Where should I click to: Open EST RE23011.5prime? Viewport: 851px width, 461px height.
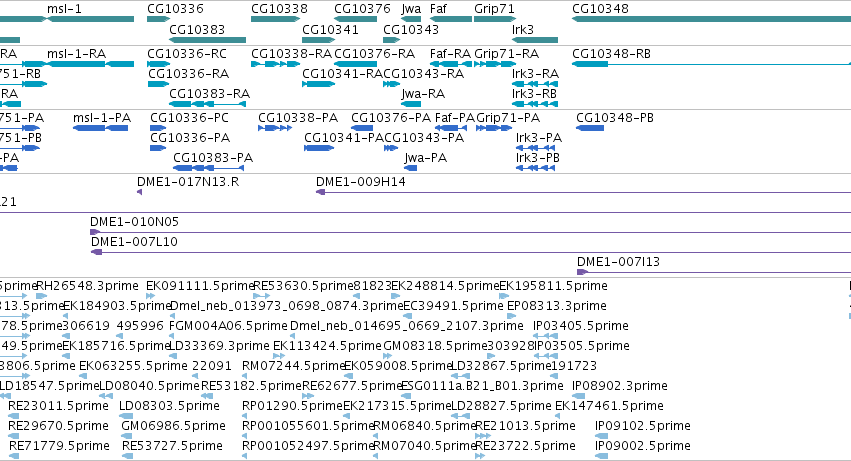14,416
